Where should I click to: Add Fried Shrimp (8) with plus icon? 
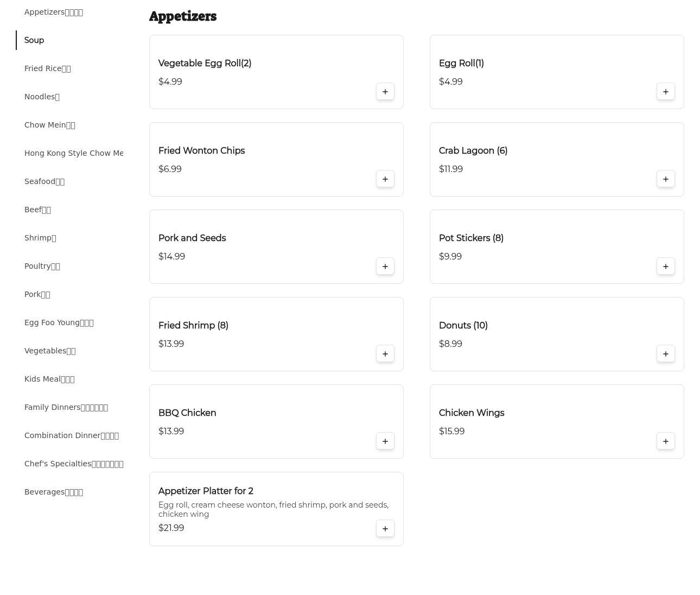[385, 354]
